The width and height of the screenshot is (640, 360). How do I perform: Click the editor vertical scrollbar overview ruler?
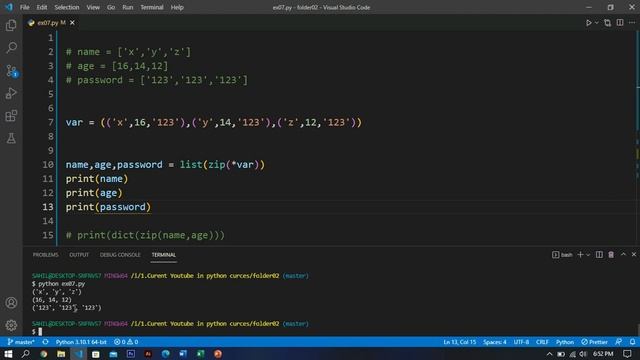tap(637, 138)
